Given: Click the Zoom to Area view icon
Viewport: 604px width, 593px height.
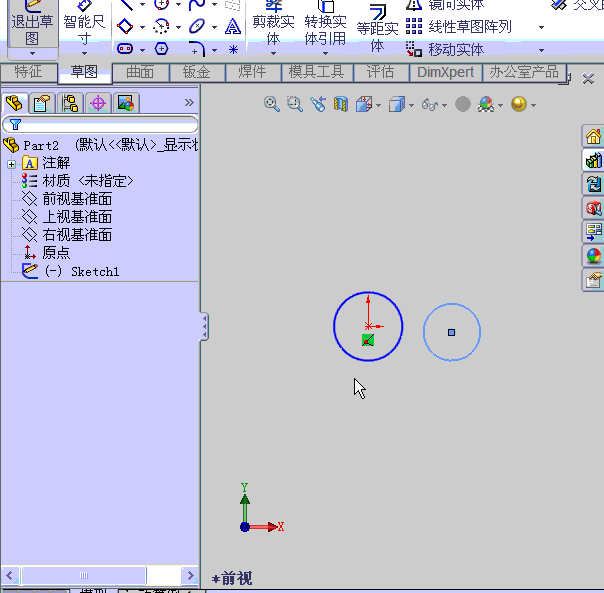Looking at the screenshot, I should (295, 104).
